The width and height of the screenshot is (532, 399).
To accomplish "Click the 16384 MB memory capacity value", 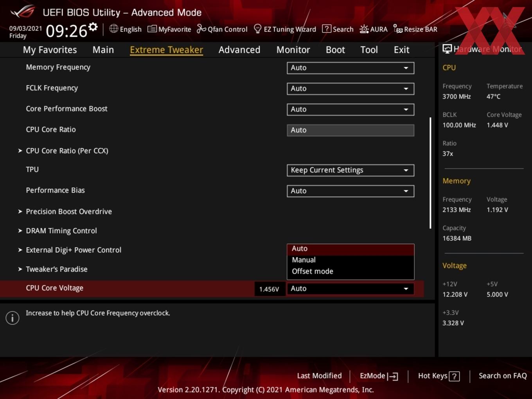I will (x=457, y=238).
